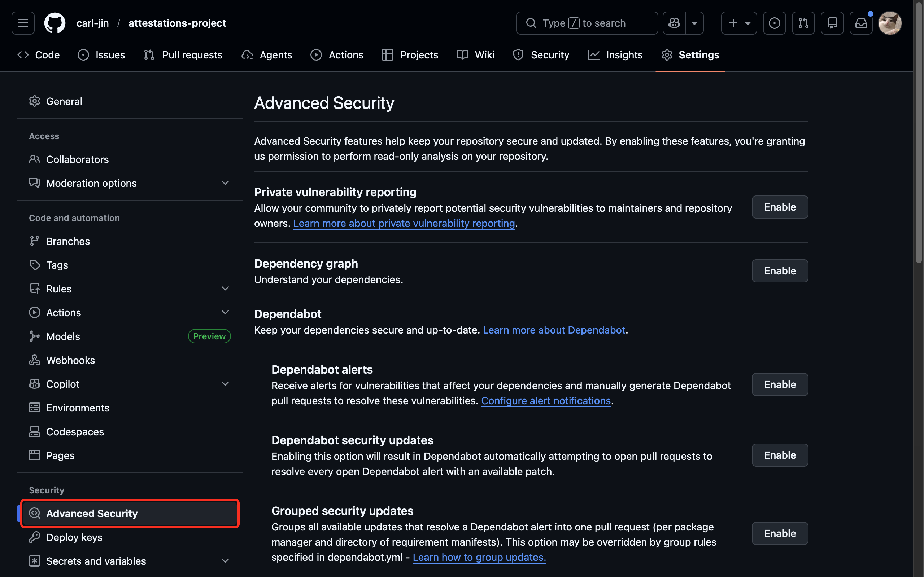Expand the Copilot sidebar section
Screen dimensions: 924x577
pos(225,383)
